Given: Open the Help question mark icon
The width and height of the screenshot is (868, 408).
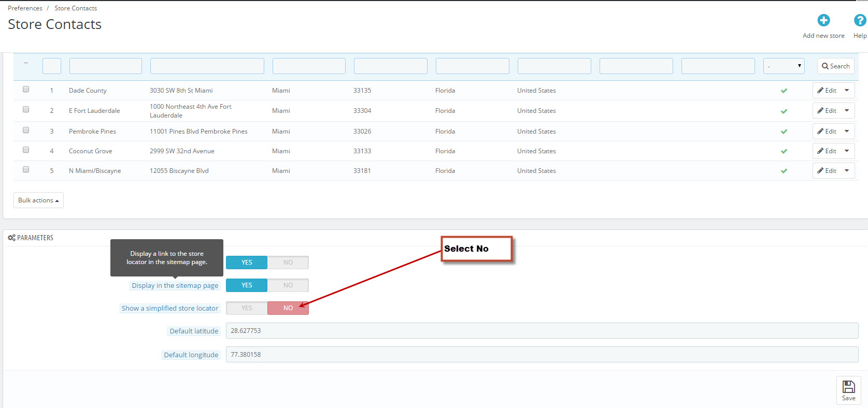Looking at the screenshot, I should [x=860, y=20].
